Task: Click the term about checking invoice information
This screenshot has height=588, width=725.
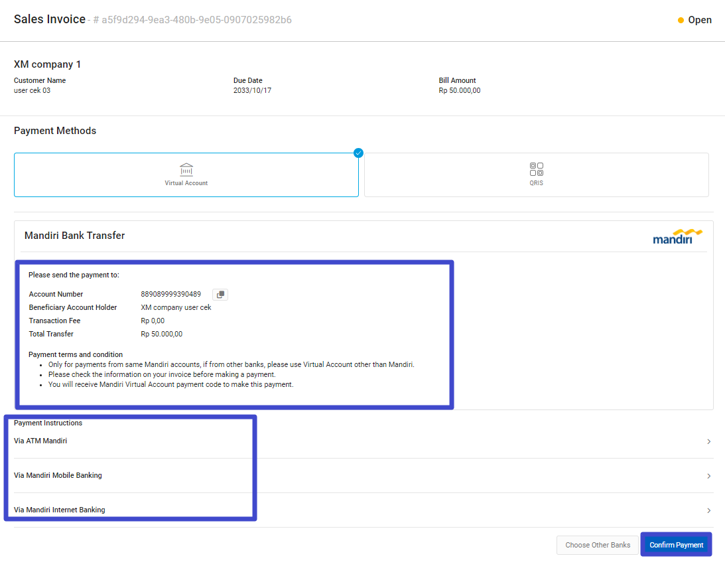Action: [162, 375]
